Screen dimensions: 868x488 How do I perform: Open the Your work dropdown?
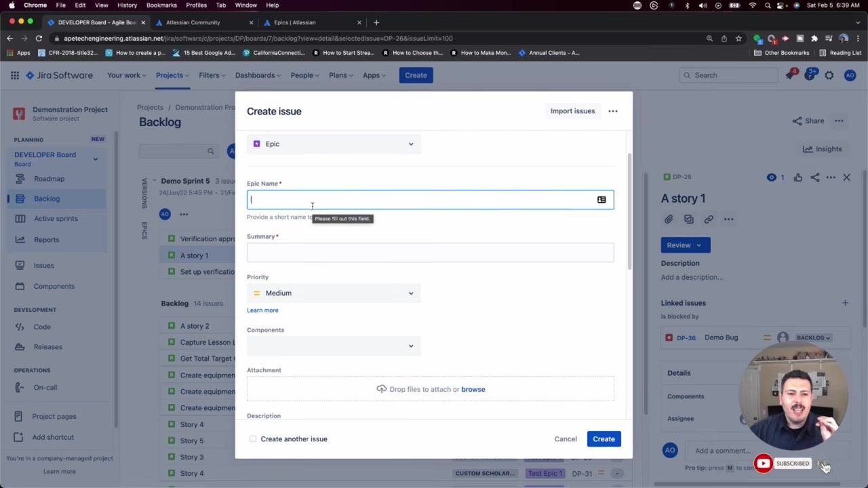(127, 75)
